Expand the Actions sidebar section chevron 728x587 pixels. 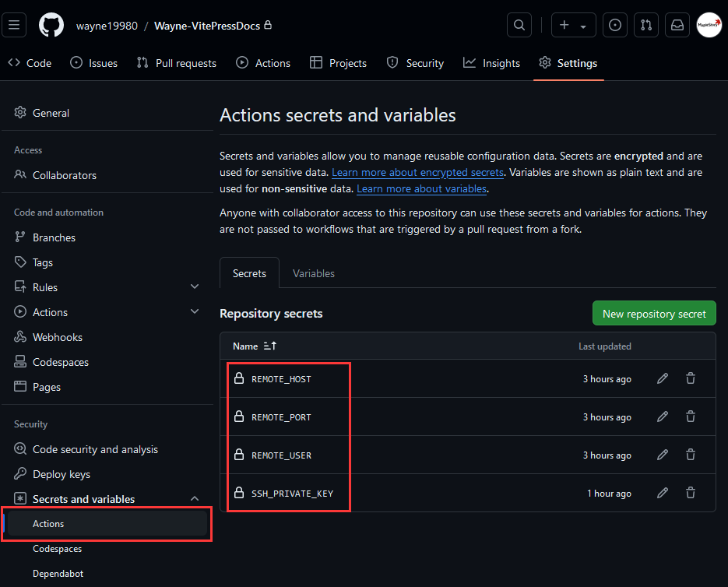tap(195, 311)
